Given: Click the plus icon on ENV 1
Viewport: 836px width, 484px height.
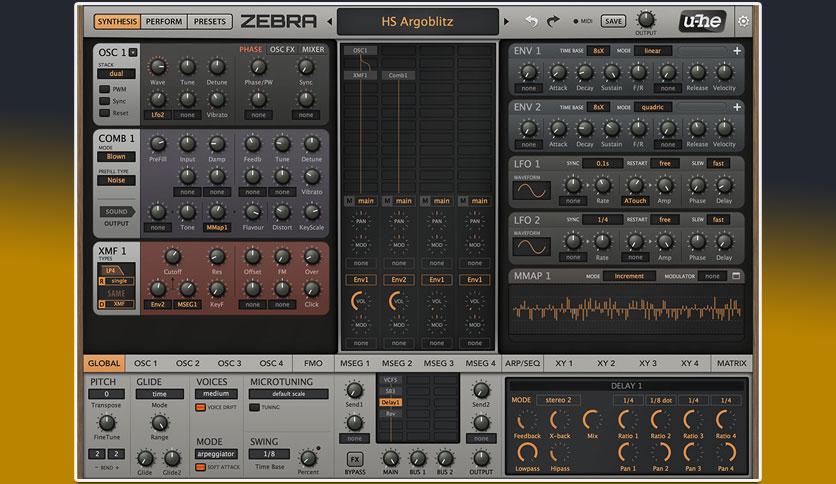Looking at the screenshot, I should point(737,51).
